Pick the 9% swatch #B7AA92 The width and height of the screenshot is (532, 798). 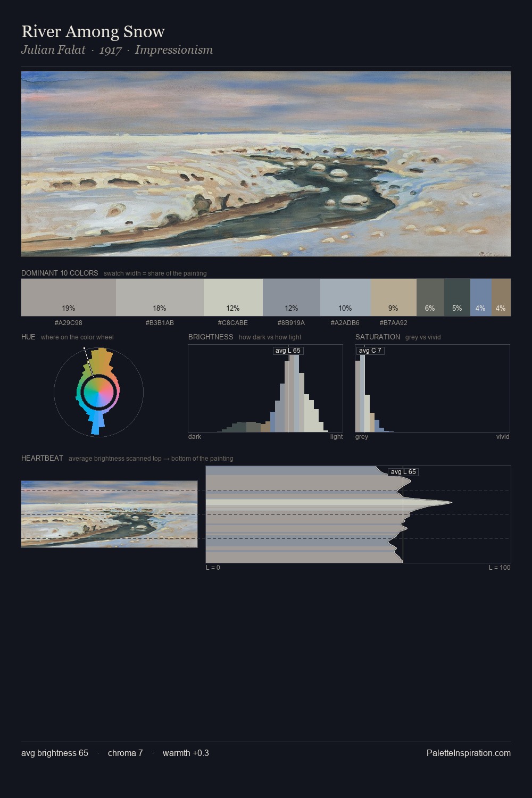pyautogui.click(x=394, y=297)
